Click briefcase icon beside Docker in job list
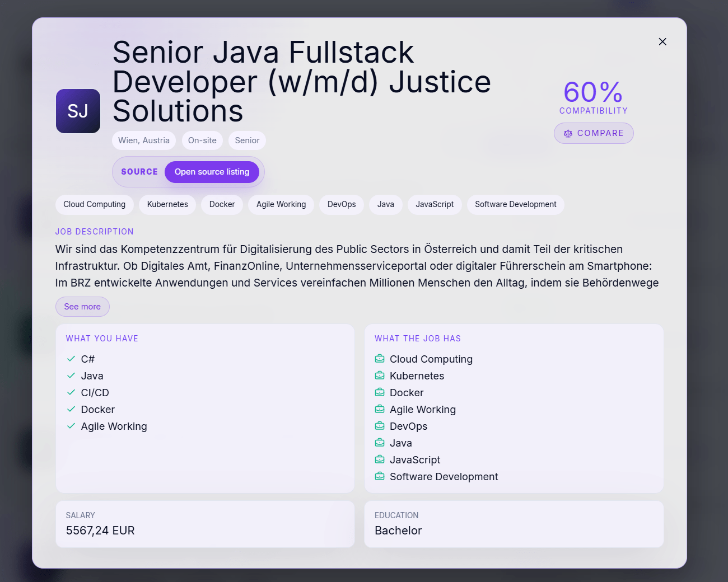The width and height of the screenshot is (728, 582). [380, 392]
